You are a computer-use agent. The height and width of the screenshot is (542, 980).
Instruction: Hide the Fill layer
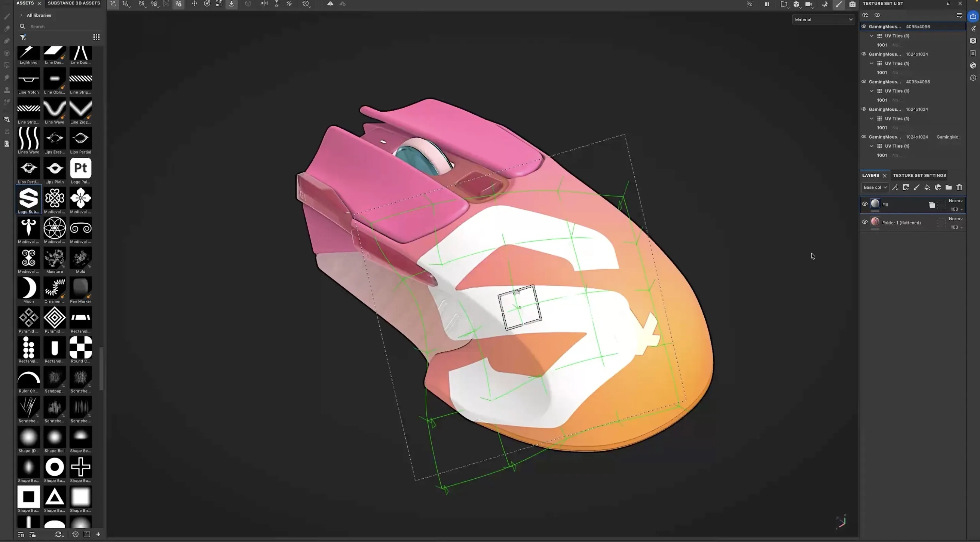click(865, 204)
